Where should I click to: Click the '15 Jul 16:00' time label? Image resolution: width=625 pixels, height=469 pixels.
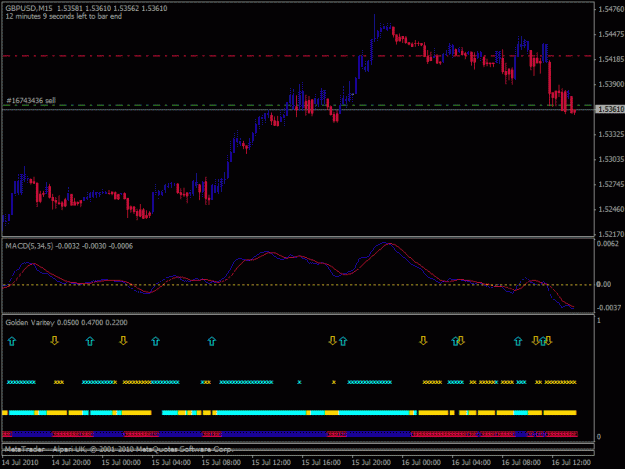pos(321,462)
